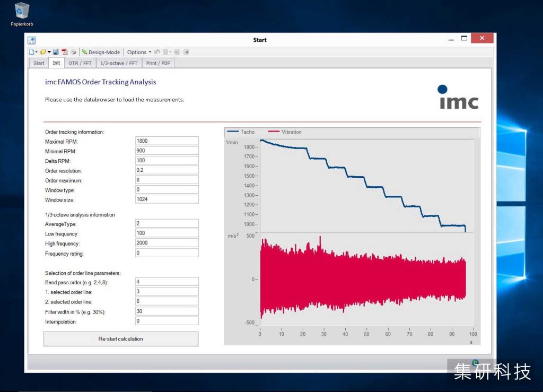Image resolution: width=543 pixels, height=392 pixels.
Task: Click the 'imc FAMOS Order Tracking Analysis' heading
Action: [100, 82]
